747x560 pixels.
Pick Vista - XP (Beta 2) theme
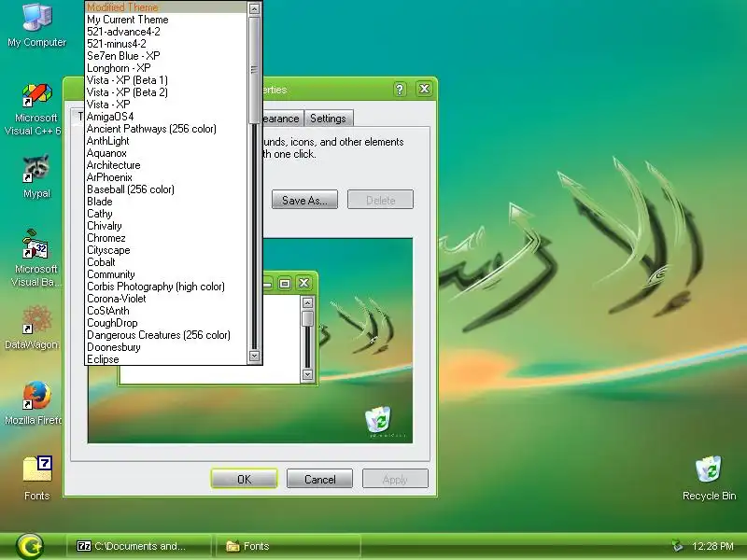pos(166,92)
